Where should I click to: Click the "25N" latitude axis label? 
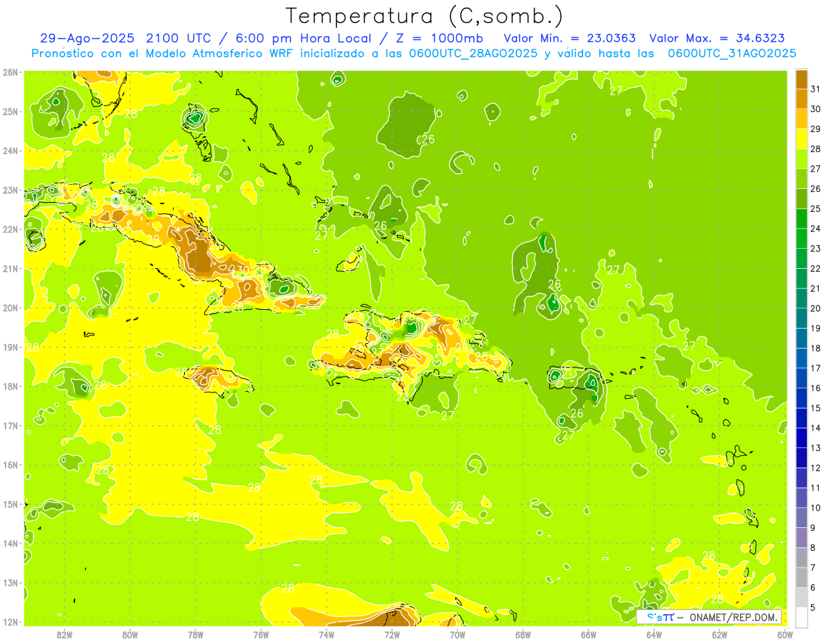(x=10, y=111)
